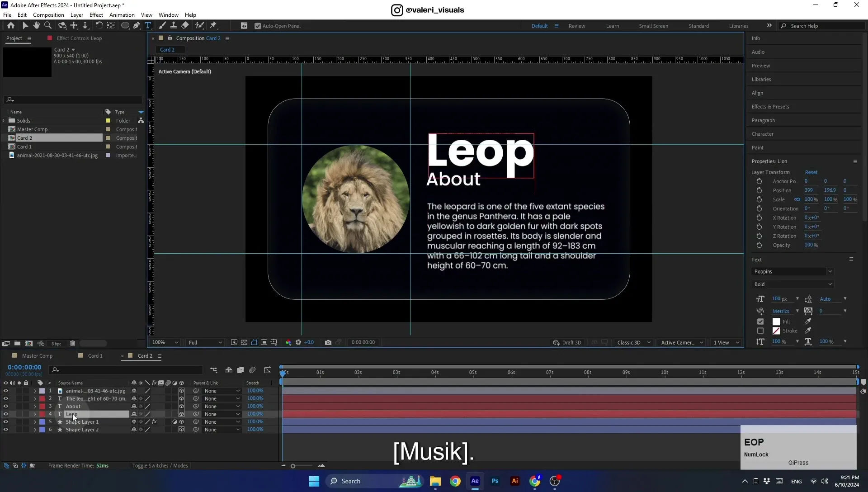Expand the Solids folder in Project panel

point(4,121)
